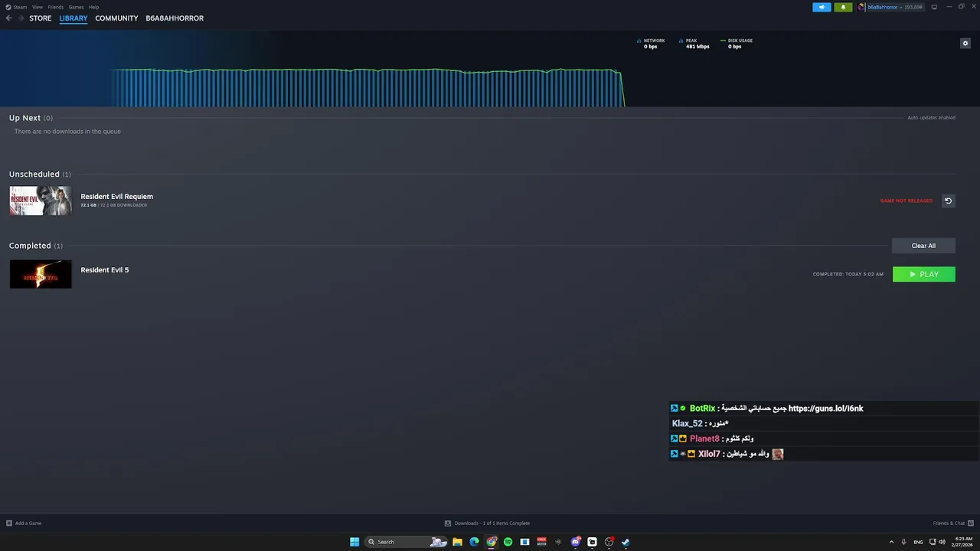Viewport: 980px width, 551px height.
Task: Switch to the STORE tab
Action: pos(41,18)
